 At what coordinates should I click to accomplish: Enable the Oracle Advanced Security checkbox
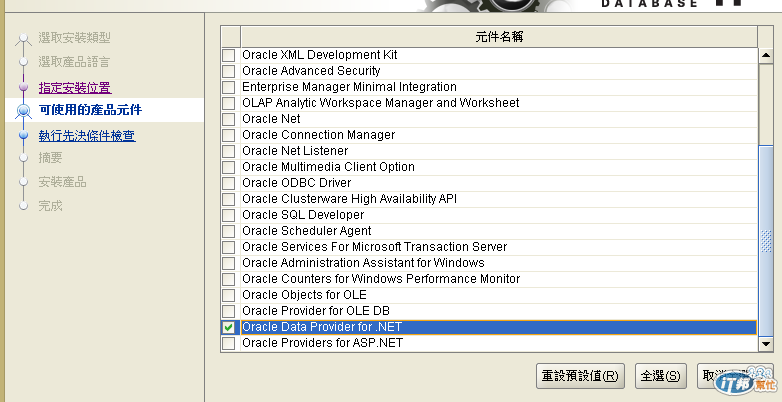point(228,71)
